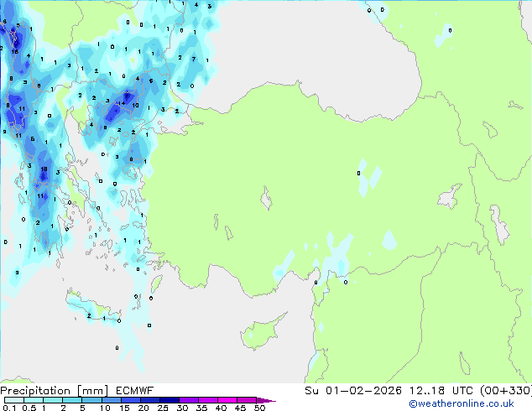Viewport: 532px width, 411px height.
Task: Click the '7' precipitation value on map
Action: click(x=194, y=59)
